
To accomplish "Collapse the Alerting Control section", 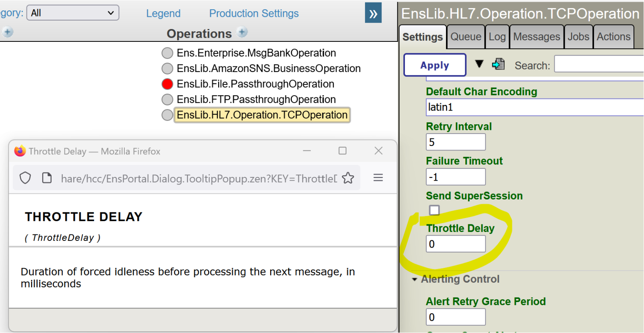I will click(x=415, y=279).
